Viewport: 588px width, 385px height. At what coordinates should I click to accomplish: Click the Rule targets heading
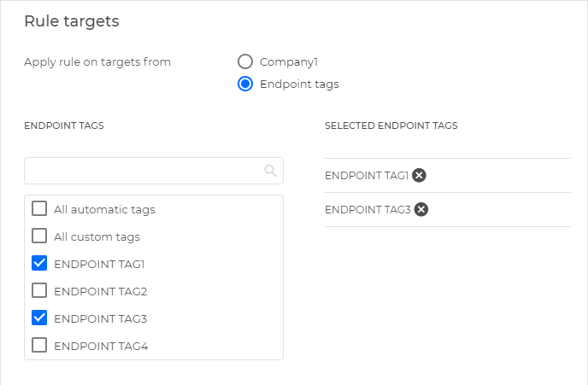click(72, 20)
